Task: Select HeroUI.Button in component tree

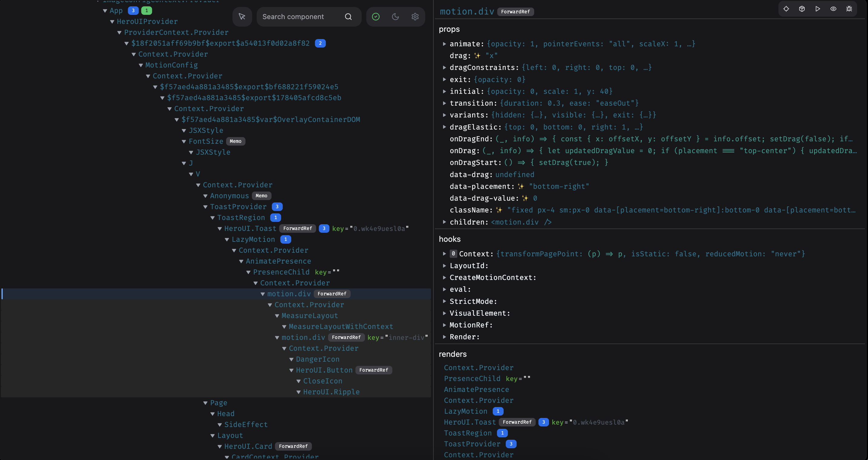Action: 324,370
